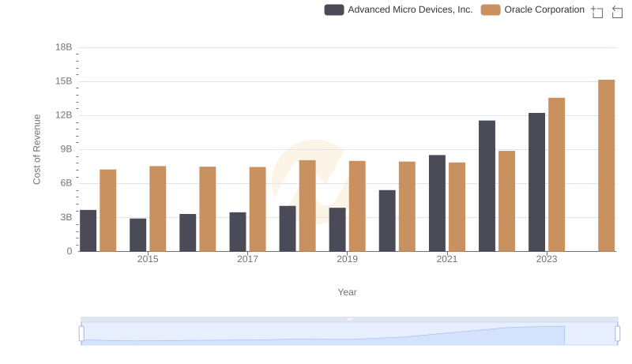Image resolution: width=632 pixels, height=364 pixels.
Task: Click the AMD bar for 2021
Action: 438,204
